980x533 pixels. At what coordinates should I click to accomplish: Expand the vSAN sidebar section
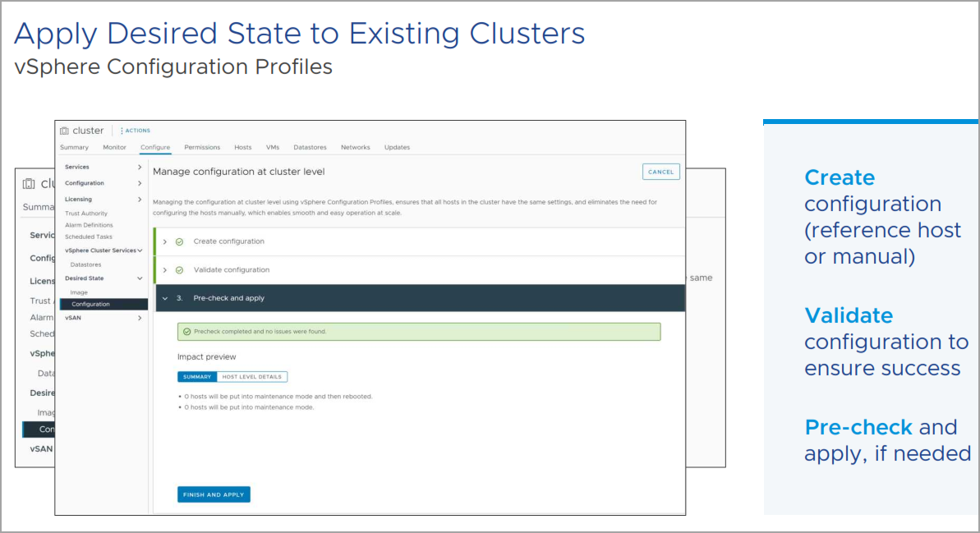[140, 317]
